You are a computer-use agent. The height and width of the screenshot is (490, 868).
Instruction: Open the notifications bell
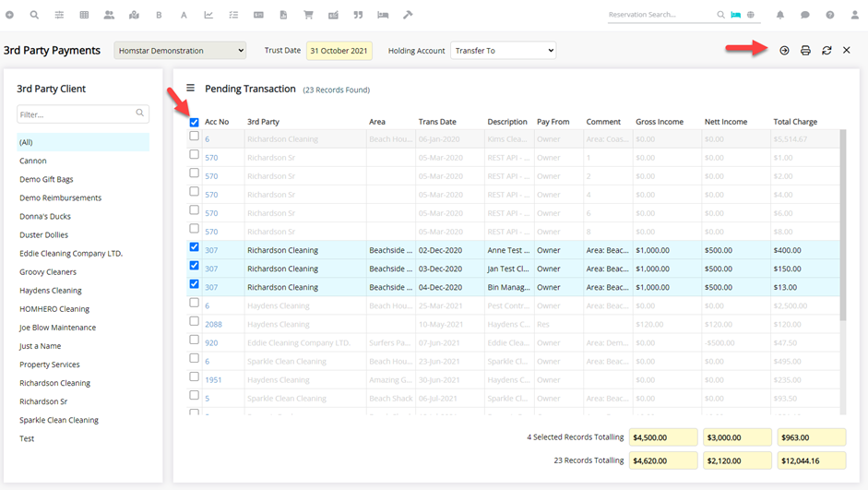click(780, 15)
